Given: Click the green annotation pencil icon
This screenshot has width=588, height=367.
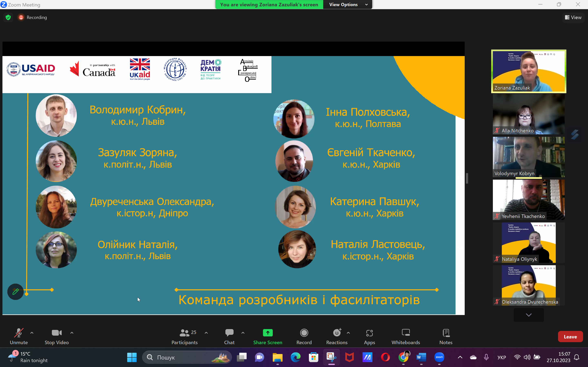Looking at the screenshot, I should click(16, 292).
